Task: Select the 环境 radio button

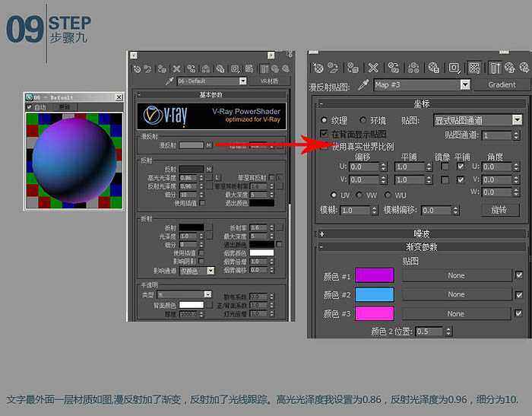Action: click(x=363, y=120)
